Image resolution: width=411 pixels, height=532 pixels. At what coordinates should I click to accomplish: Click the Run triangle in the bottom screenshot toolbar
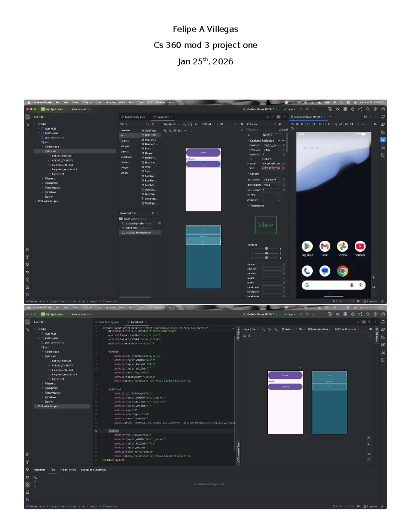click(301, 314)
